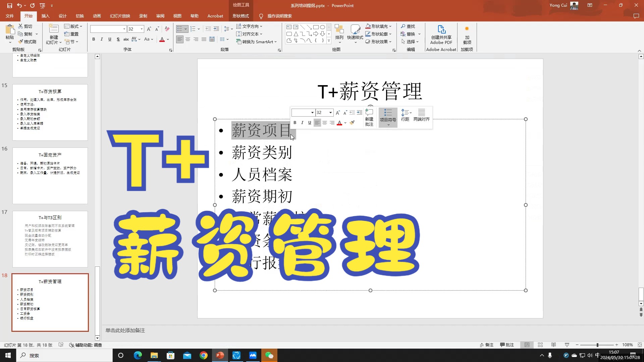Toggle text shadow in ribbon font group
The image size is (644, 362).
coord(118,39)
